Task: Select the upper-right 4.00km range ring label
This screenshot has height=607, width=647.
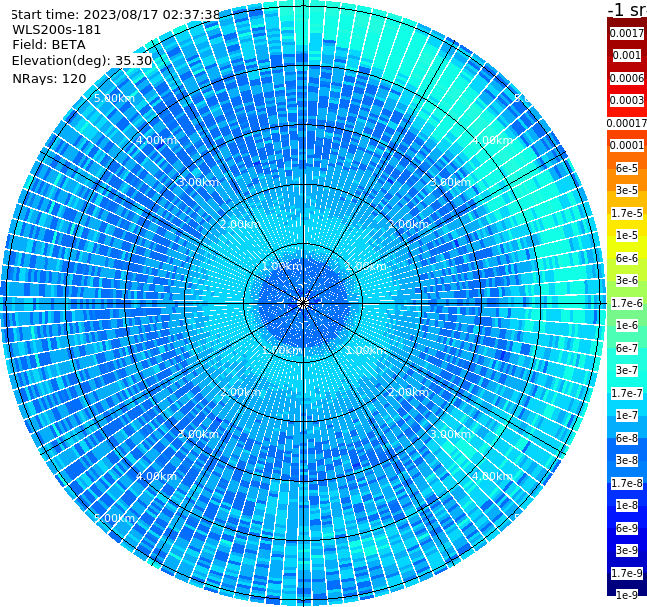Action: 492,140
